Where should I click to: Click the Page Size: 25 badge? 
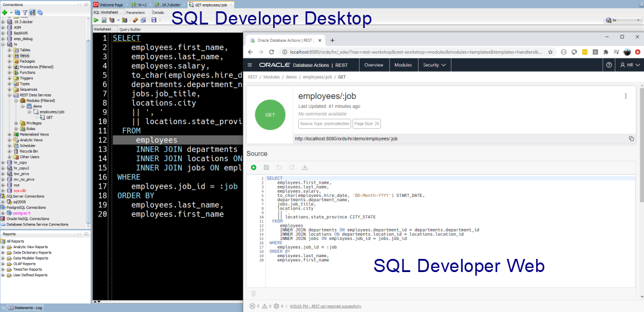366,123
